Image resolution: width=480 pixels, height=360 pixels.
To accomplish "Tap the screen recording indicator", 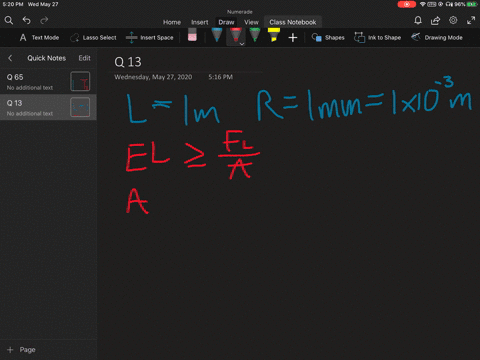I will pos(407,4).
